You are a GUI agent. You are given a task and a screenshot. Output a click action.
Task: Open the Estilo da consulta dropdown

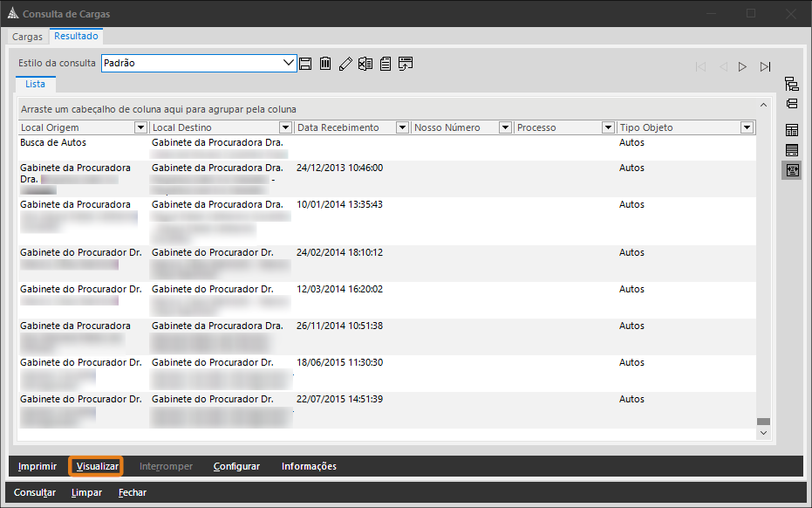(x=290, y=64)
